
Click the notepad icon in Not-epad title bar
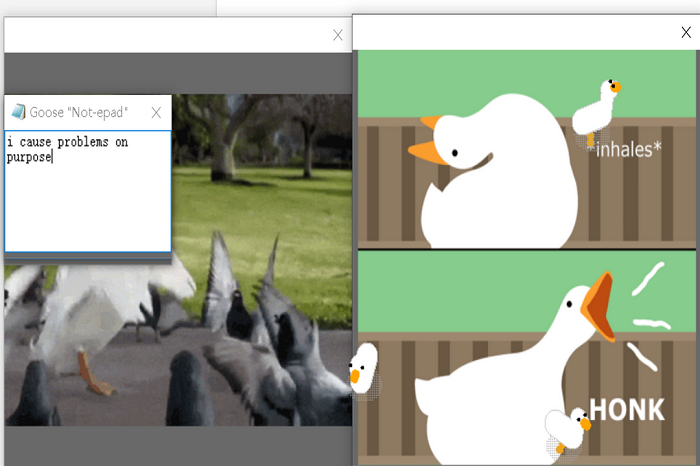[x=18, y=112]
